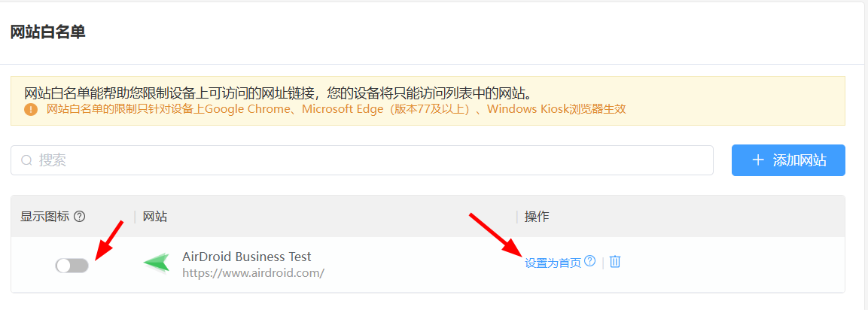This screenshot has width=868, height=310.
Task: Click orange warning icon in notice banner
Action: click(x=31, y=110)
